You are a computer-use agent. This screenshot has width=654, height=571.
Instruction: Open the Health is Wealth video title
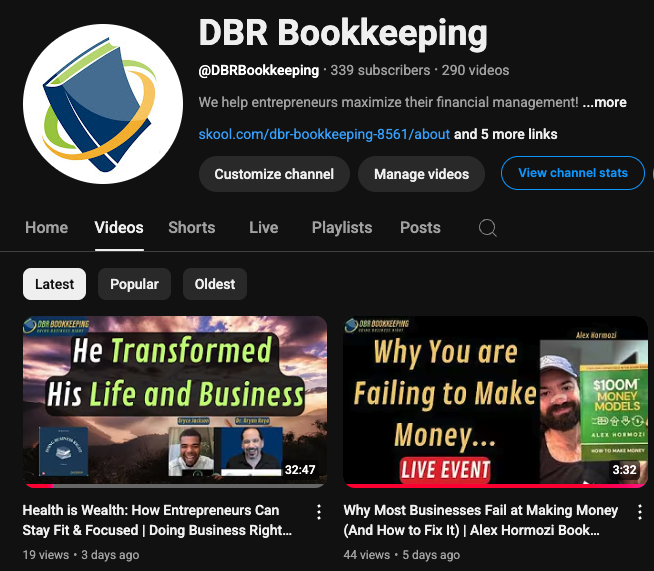point(157,520)
